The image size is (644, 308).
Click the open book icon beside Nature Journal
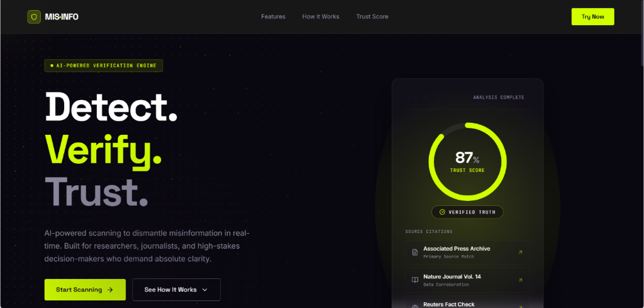click(x=415, y=280)
